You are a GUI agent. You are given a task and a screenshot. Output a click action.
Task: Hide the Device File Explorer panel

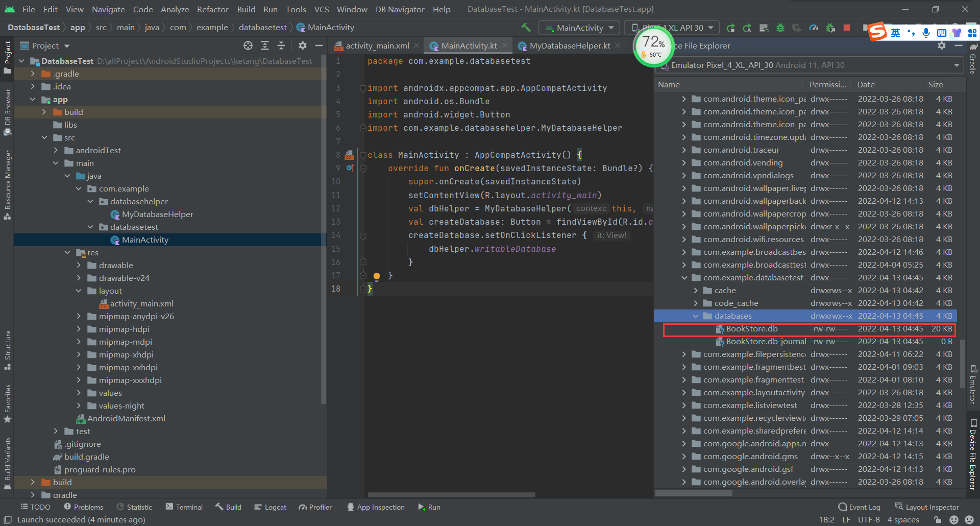[958, 45]
